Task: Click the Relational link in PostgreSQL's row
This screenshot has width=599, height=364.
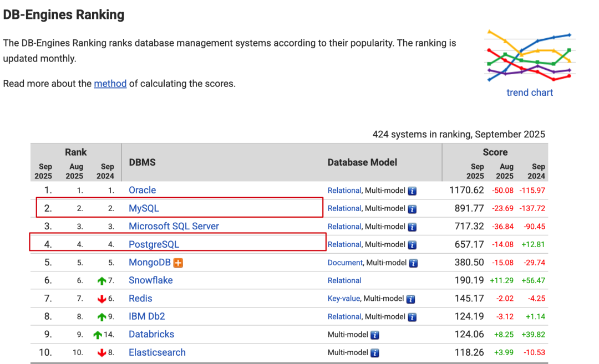Action: pyautogui.click(x=344, y=244)
